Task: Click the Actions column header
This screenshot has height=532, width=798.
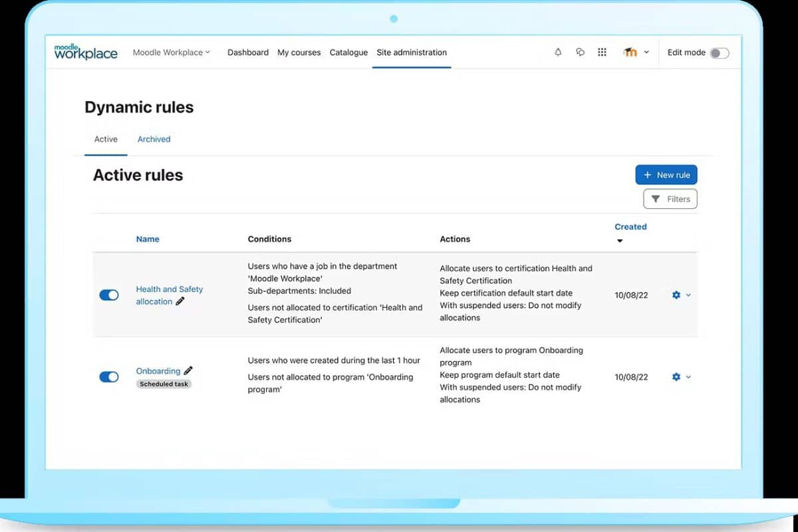Action: point(455,239)
